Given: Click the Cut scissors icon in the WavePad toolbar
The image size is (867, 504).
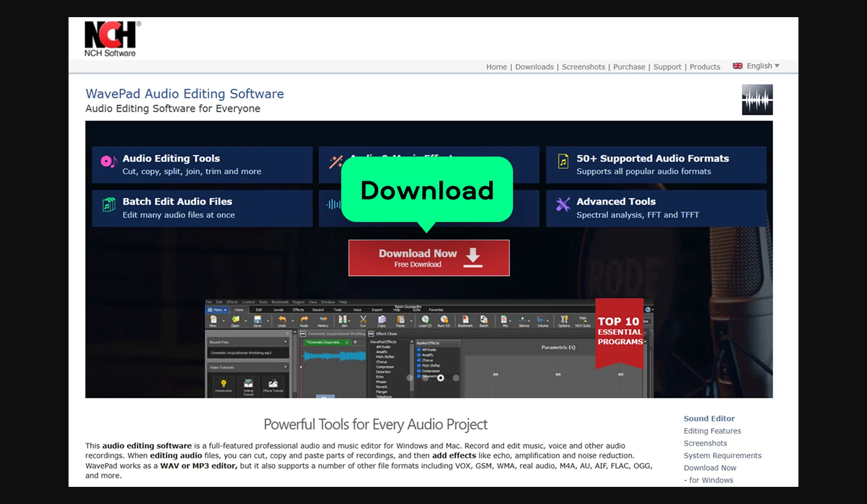Looking at the screenshot, I should [x=363, y=320].
